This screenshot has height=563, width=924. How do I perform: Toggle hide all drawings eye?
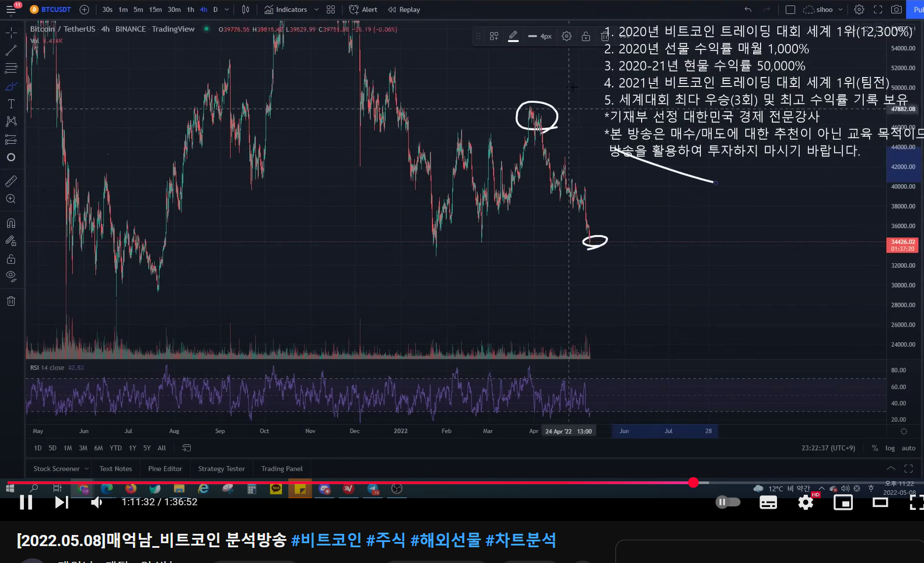tap(11, 276)
